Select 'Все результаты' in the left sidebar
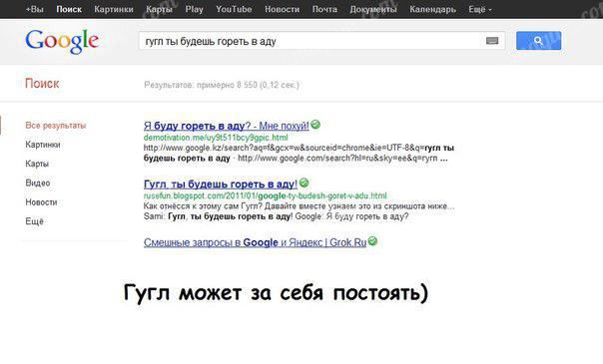The width and height of the screenshot is (603, 364). pyautogui.click(x=56, y=126)
